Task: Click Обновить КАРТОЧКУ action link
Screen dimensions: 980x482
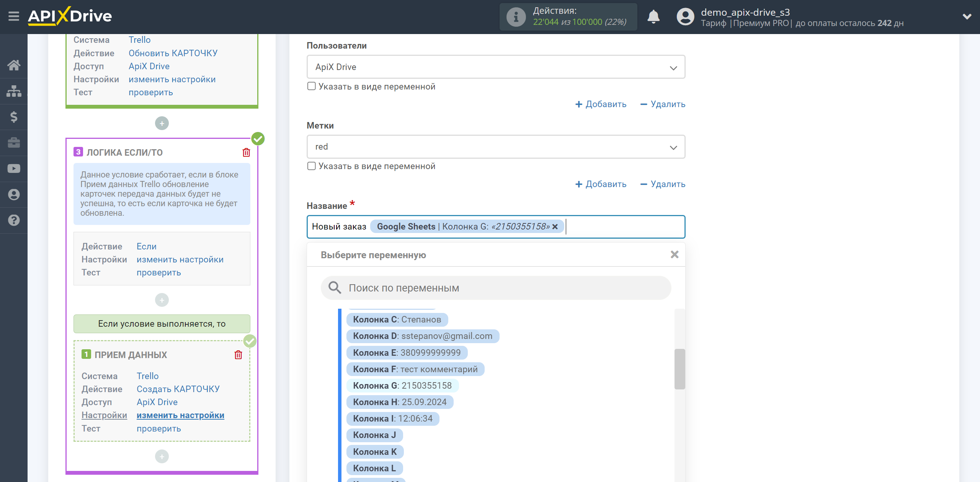Action: pyautogui.click(x=173, y=53)
